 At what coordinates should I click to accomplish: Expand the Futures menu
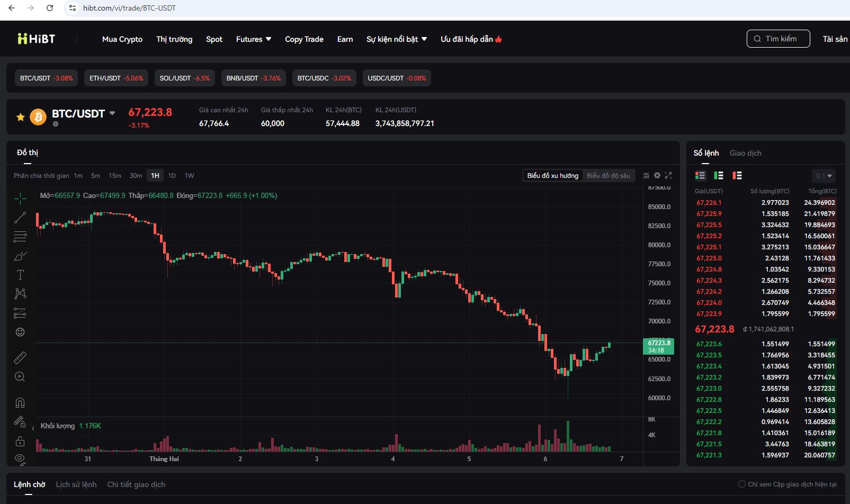254,39
